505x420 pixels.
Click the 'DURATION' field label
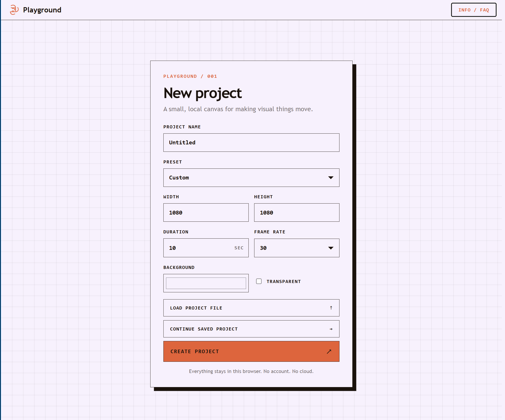coord(176,232)
